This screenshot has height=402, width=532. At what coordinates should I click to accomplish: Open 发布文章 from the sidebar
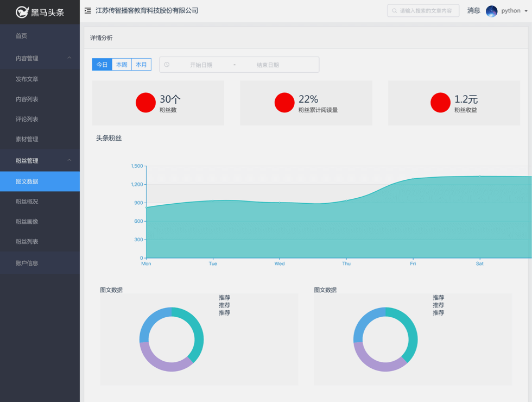pos(27,79)
